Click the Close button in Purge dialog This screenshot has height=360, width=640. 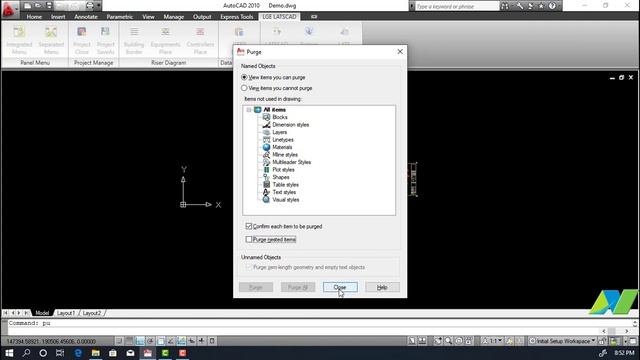(x=340, y=287)
